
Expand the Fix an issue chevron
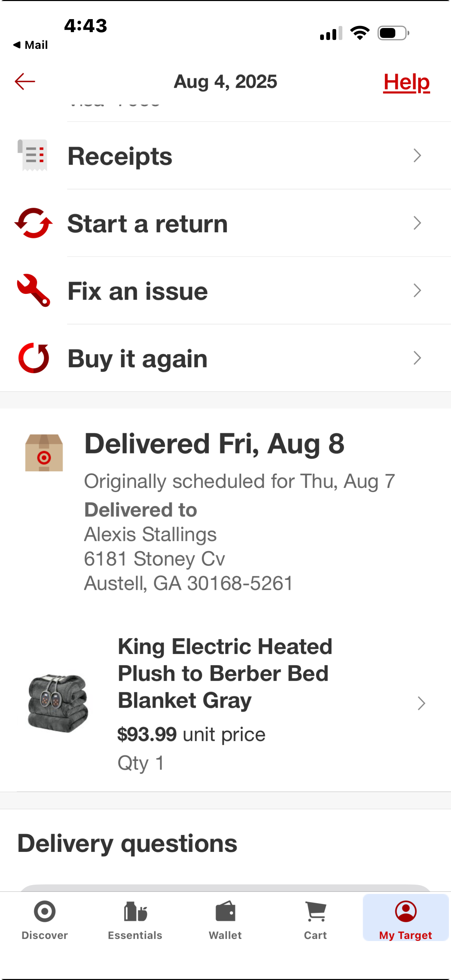point(417,290)
